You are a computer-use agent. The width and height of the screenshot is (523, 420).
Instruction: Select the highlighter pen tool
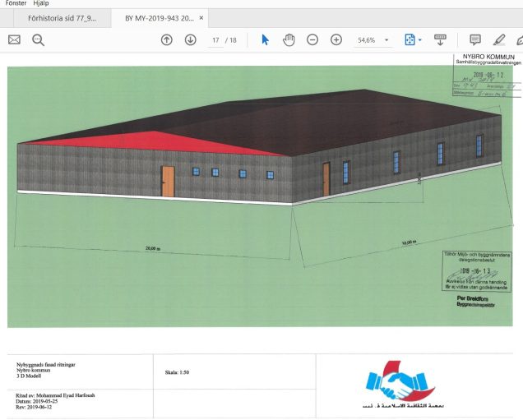pyautogui.click(x=498, y=39)
